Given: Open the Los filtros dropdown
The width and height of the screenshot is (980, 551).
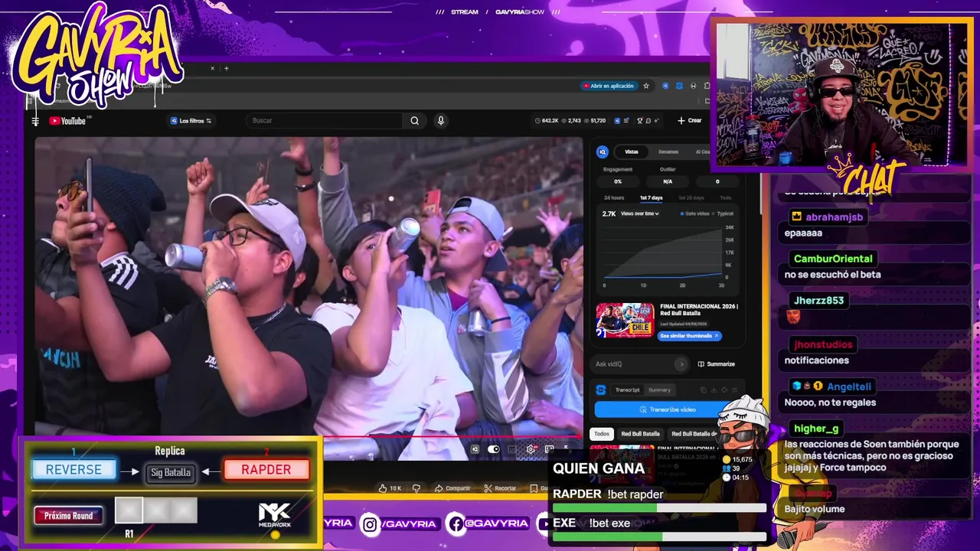Looking at the screenshot, I should [191, 121].
